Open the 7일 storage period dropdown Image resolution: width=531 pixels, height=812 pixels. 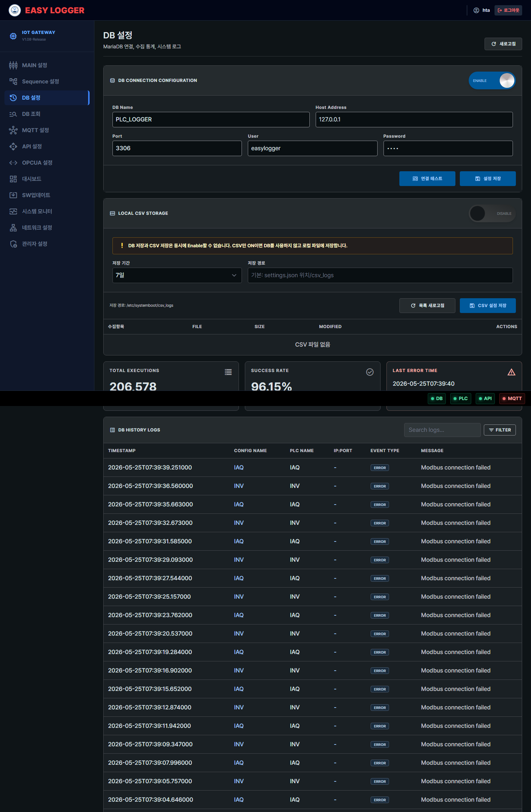pos(177,275)
